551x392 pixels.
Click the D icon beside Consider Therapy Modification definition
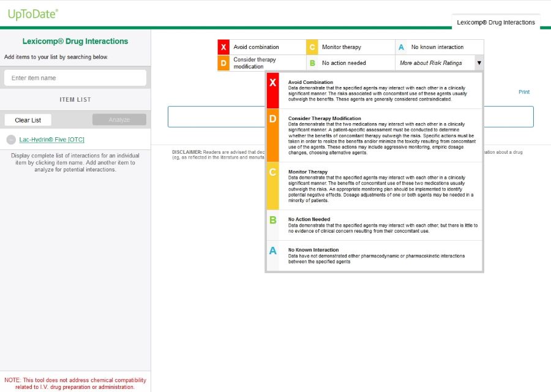pyautogui.click(x=272, y=118)
